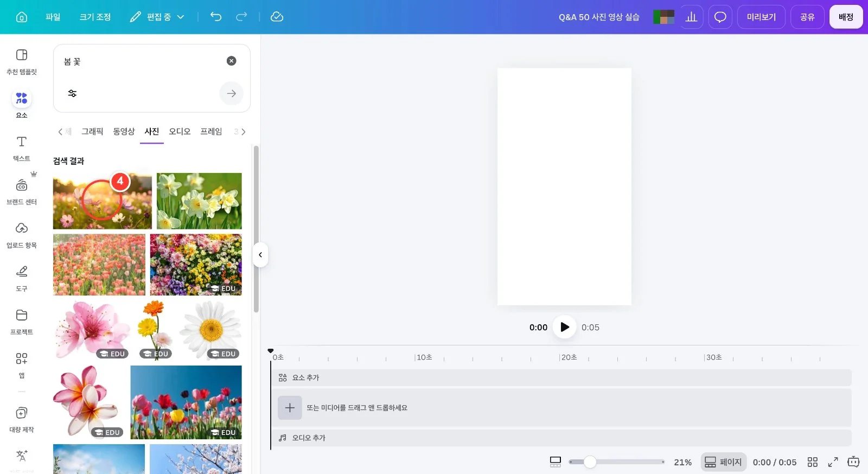Open the 크기 조정 menu

click(95, 17)
